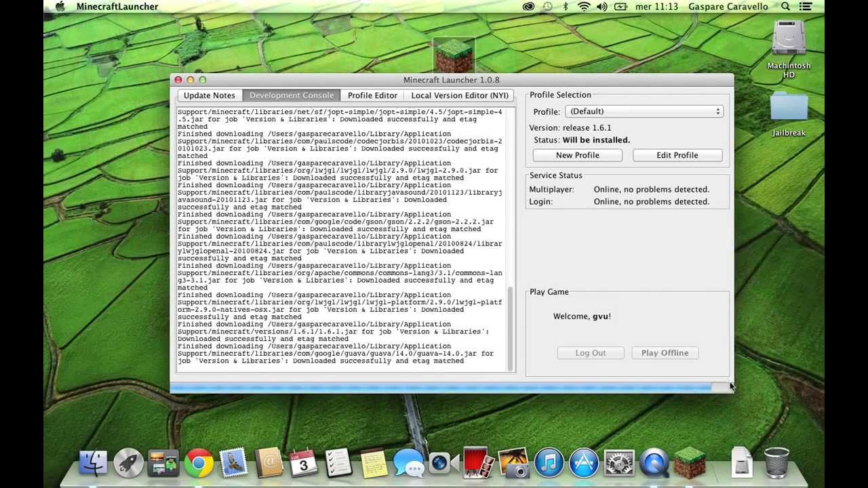This screenshot has width=868, height=488.
Task: Open Local Version Editor (NYI) tab
Action: (x=460, y=96)
